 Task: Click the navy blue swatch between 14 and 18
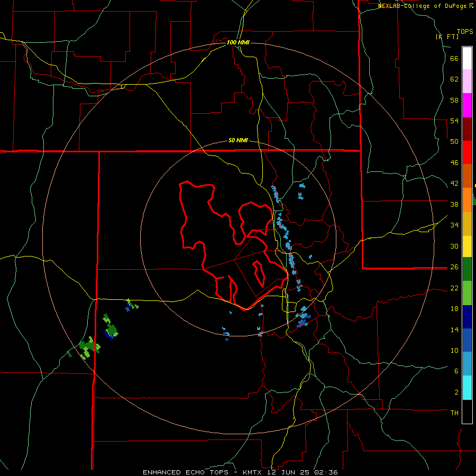pyautogui.click(x=467, y=317)
